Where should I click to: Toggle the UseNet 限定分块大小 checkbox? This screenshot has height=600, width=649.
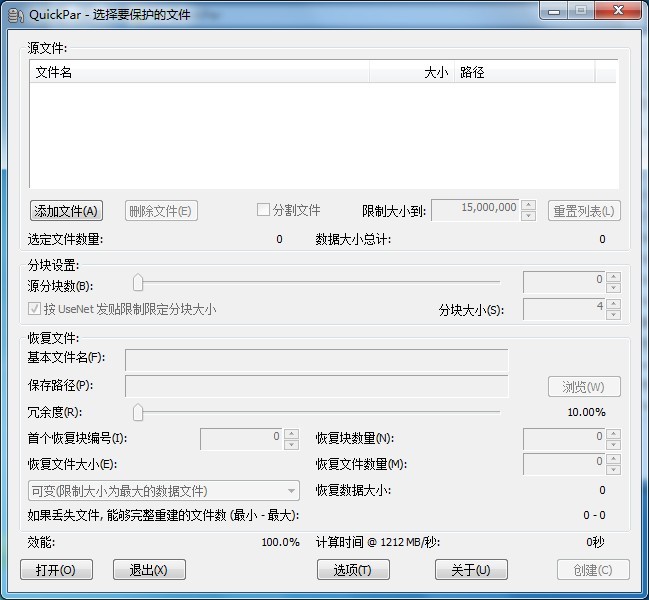click(35, 309)
